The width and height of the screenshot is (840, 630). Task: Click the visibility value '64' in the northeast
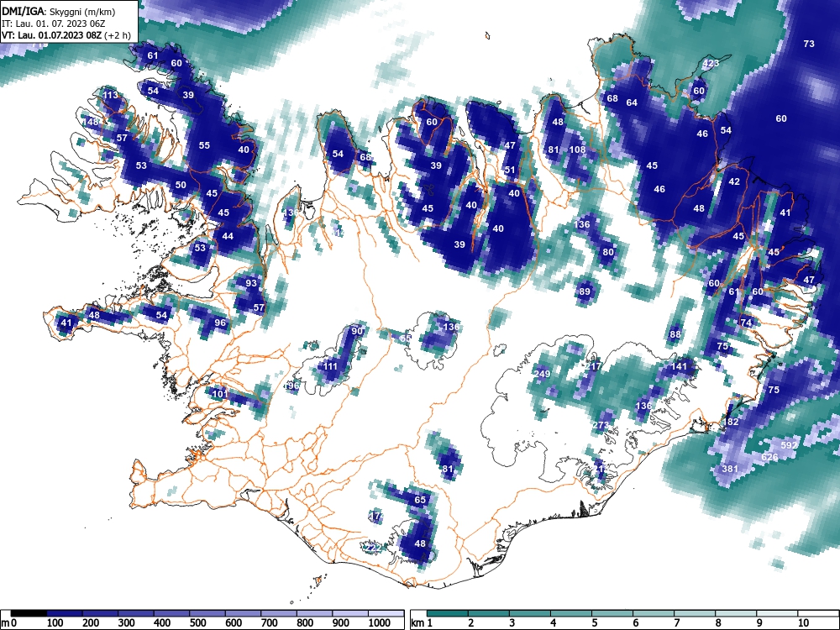pyautogui.click(x=633, y=102)
